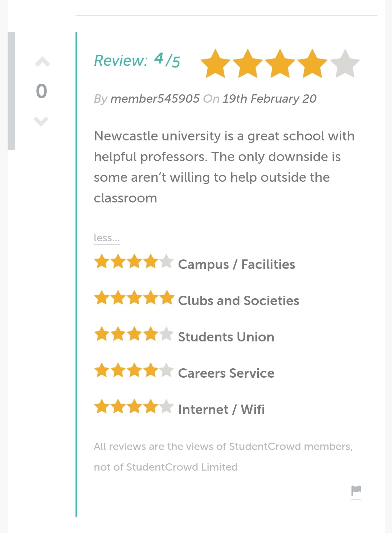Downvote this review with the down arrow
Viewport: 392px width, 533px height.
[41, 121]
